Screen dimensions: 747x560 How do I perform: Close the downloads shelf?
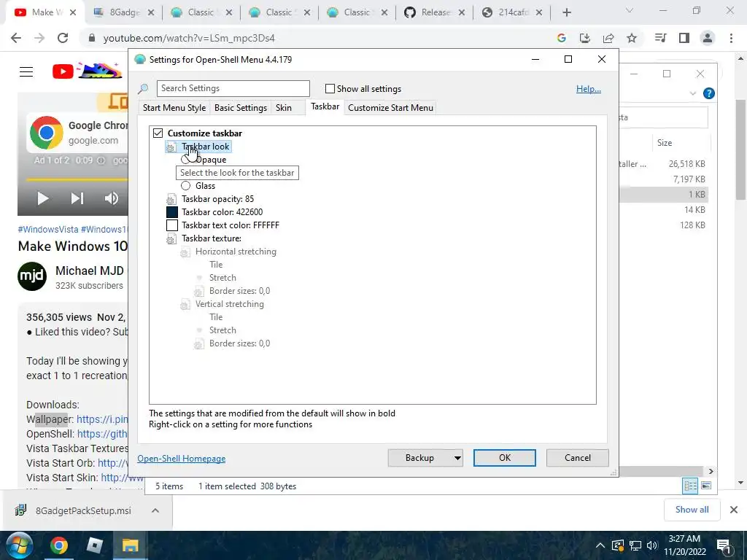click(x=734, y=510)
